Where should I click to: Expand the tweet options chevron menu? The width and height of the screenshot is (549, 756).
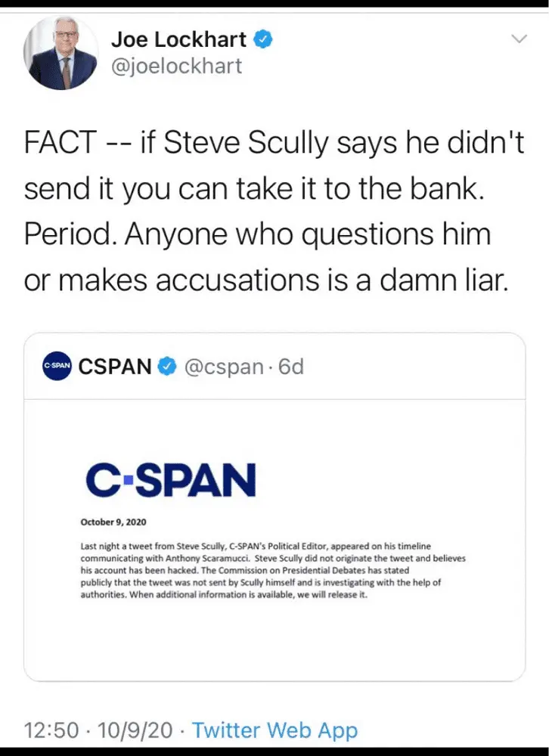519,38
